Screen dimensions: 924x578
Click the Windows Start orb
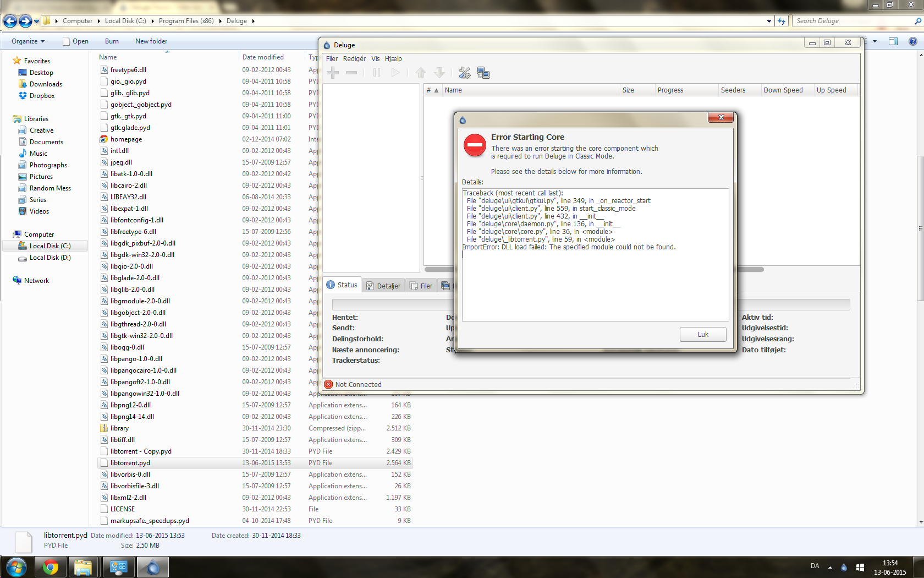[15, 567]
